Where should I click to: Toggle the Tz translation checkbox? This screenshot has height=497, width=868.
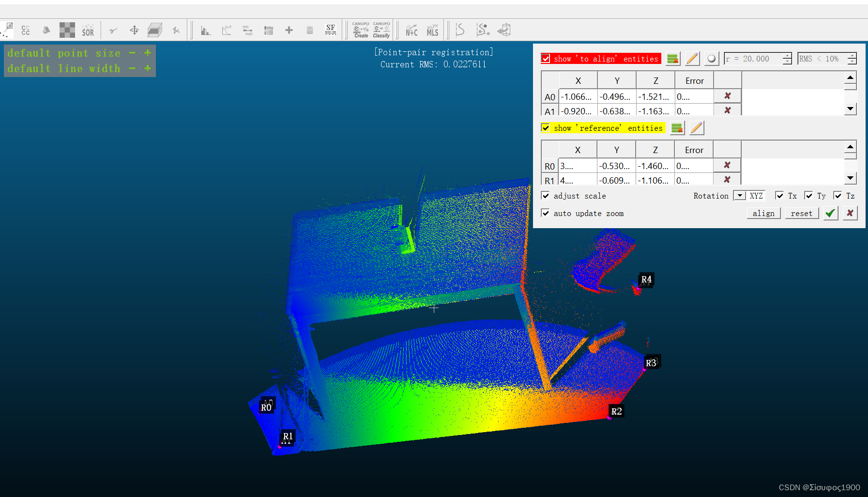point(838,196)
